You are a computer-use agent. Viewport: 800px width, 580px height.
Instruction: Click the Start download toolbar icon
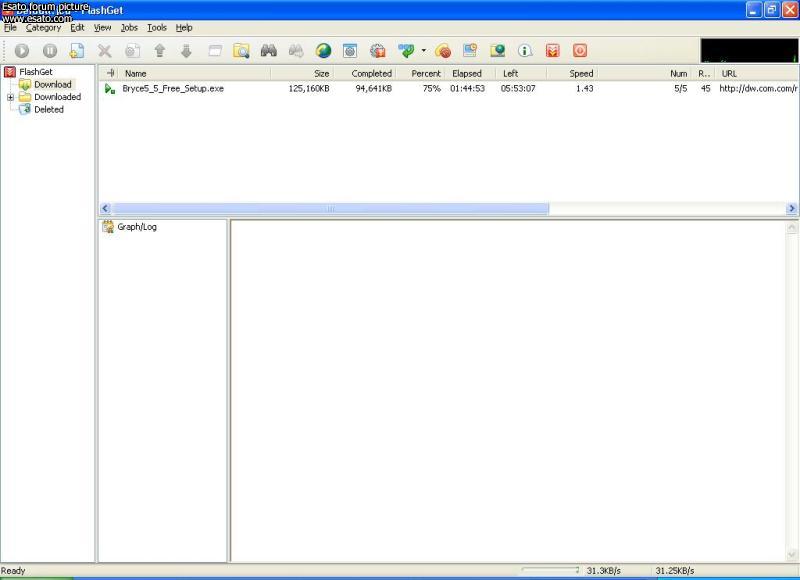point(21,51)
